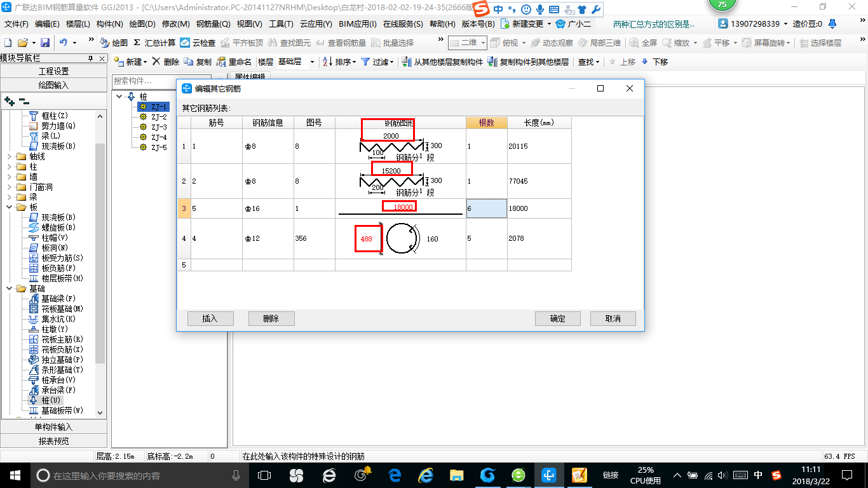Expand the 轴线 tree folder
Screen dimensions: 868x488
9,156
